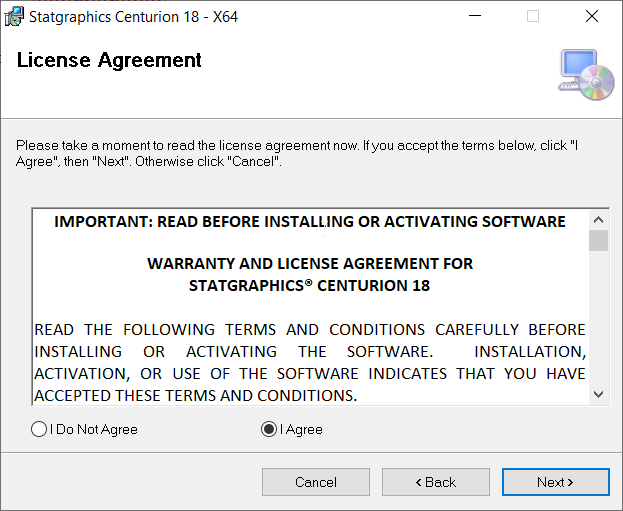Click the "STATGRAPHICS® CENTURION 18" line
The width and height of the screenshot is (623, 511).
[x=309, y=285]
